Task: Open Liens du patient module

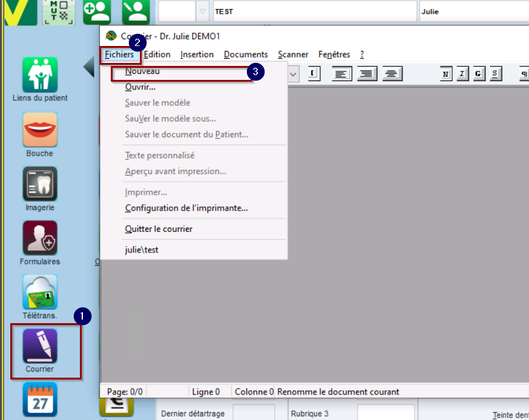Action: point(40,74)
